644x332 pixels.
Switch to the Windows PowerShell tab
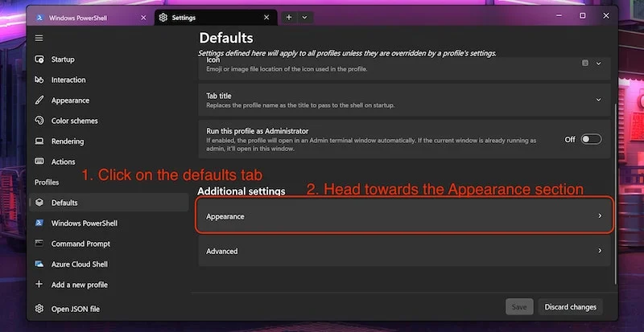pyautogui.click(x=91, y=18)
